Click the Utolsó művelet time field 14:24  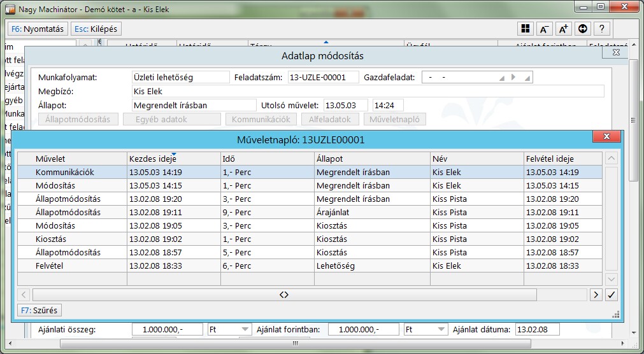(388, 105)
